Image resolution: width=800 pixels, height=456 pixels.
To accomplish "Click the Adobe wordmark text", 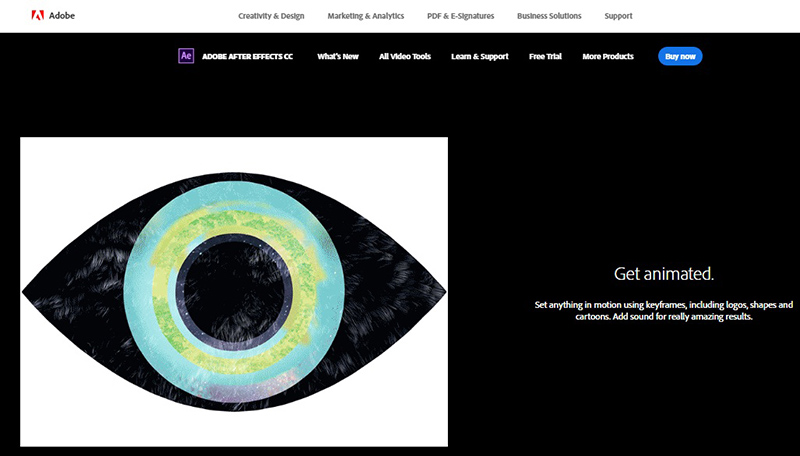I will click(62, 16).
